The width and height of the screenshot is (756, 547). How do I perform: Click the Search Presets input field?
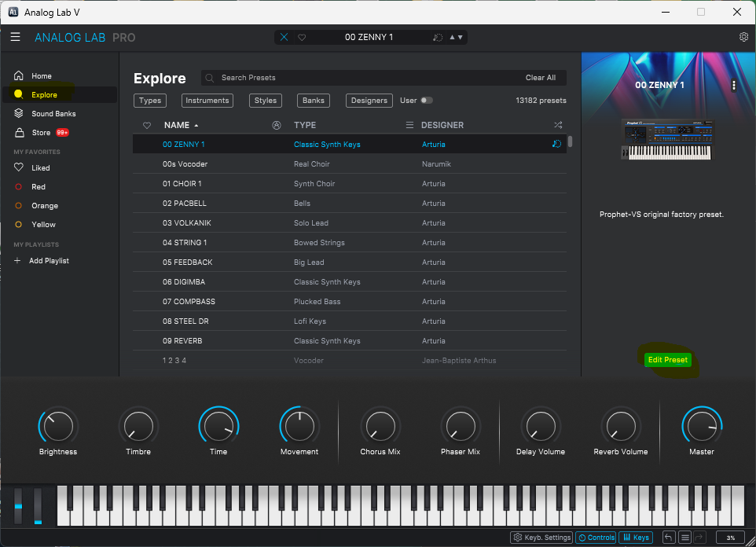pos(354,78)
